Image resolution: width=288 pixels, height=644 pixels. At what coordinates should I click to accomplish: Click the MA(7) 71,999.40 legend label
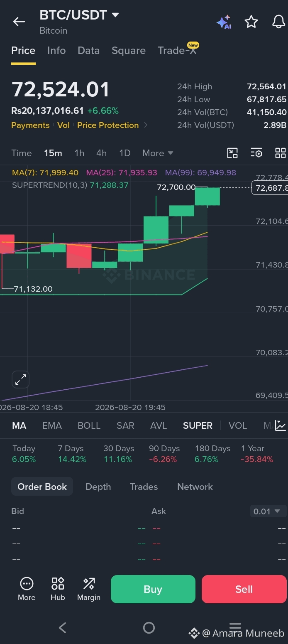[x=45, y=172]
